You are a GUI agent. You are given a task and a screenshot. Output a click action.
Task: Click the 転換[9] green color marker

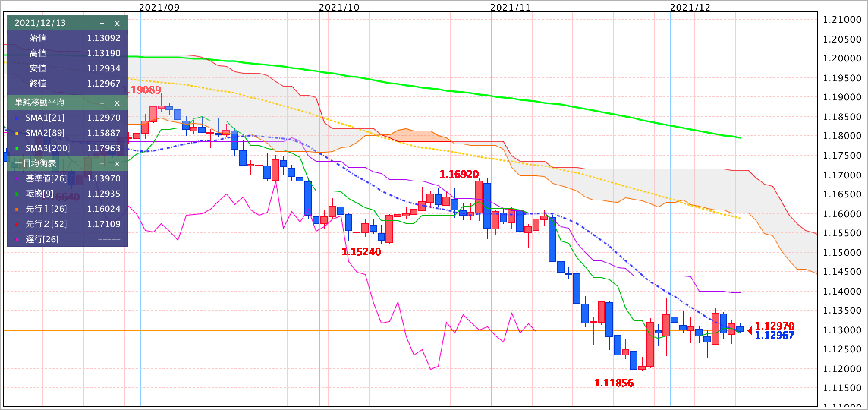pos(17,194)
